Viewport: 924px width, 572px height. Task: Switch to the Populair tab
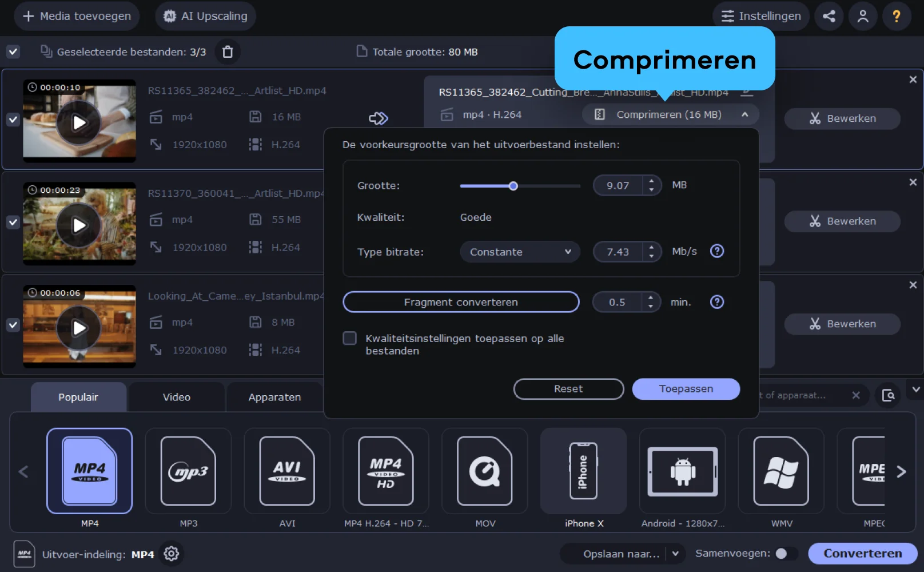[78, 397]
